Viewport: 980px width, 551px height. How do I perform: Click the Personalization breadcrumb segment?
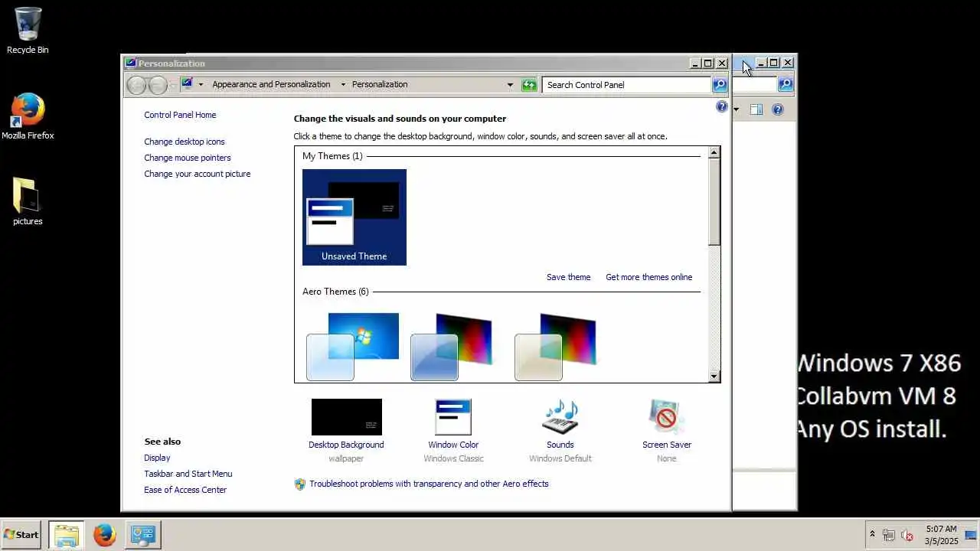pyautogui.click(x=380, y=85)
